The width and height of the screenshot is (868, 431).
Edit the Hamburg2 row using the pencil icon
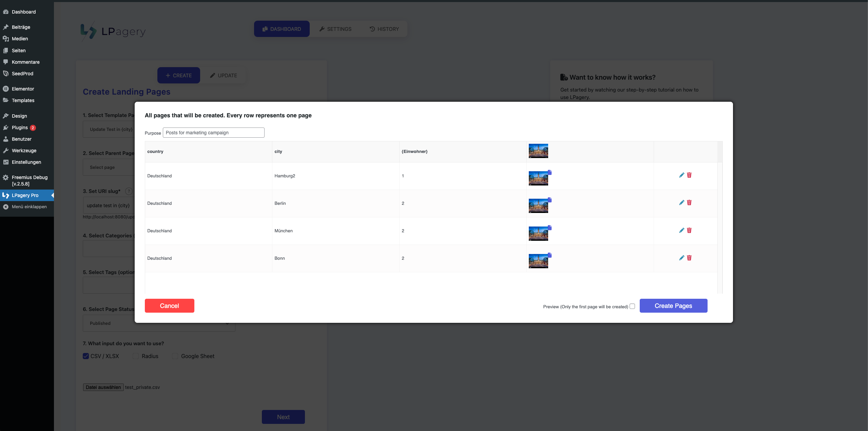point(681,175)
